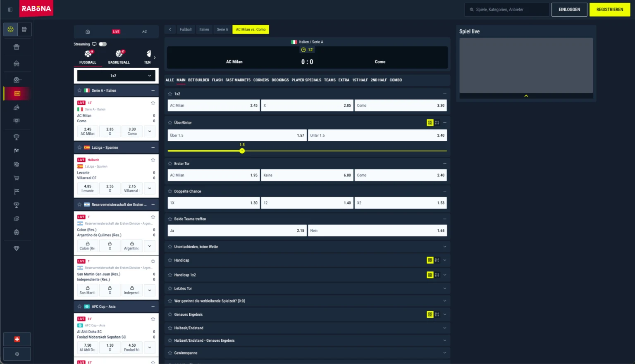Open the 1x2 market dropdown
The width and height of the screenshot is (635, 364).
coord(116,76)
